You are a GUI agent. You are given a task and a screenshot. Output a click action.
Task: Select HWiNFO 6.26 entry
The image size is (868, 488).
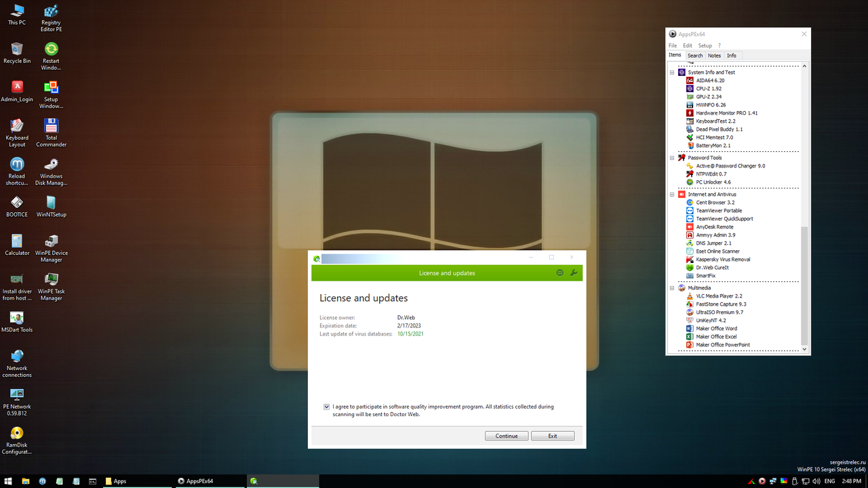706,104
